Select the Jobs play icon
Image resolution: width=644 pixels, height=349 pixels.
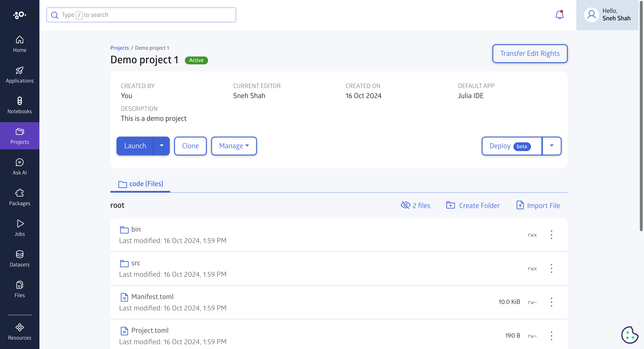[x=19, y=224]
